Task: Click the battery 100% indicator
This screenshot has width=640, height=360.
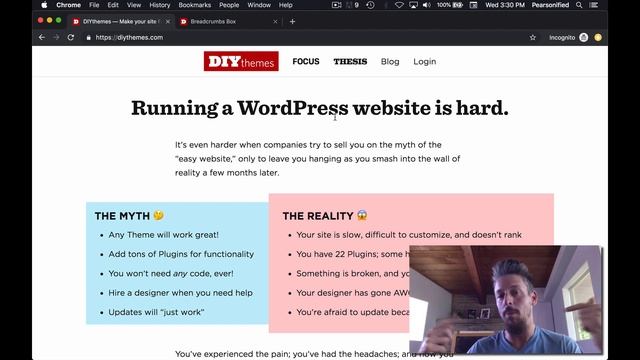Action: (450, 5)
